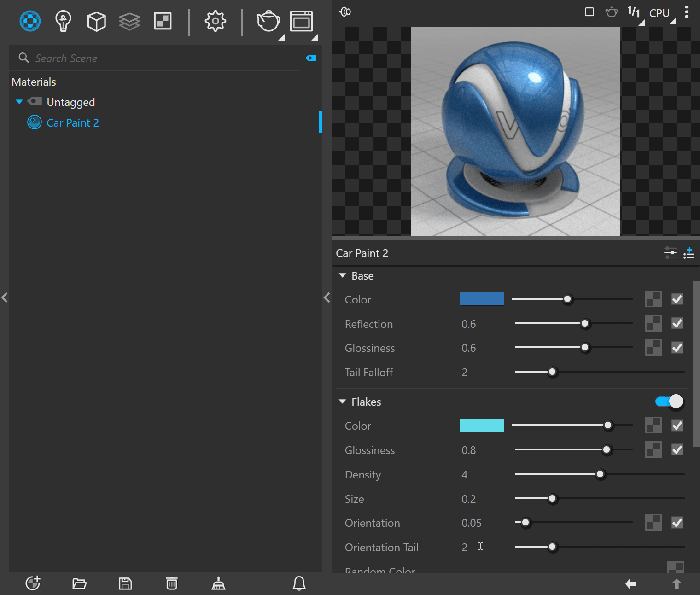Open the Materials tab icon
Viewport: 700px width, 595px height.
click(x=30, y=21)
